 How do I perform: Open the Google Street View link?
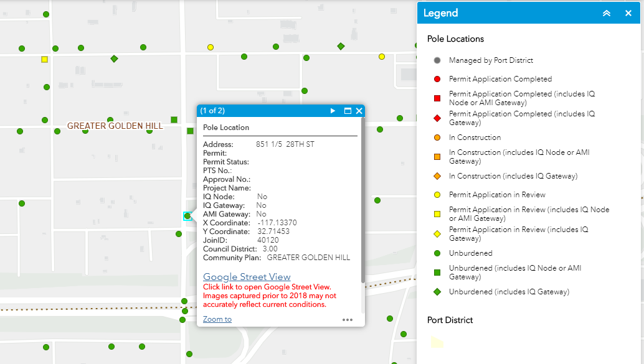click(247, 277)
